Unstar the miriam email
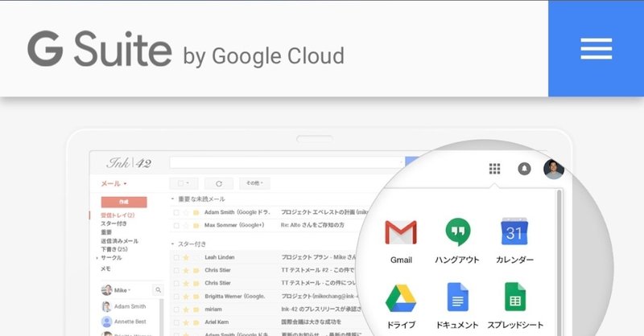The width and height of the screenshot is (644, 336). coord(186,309)
